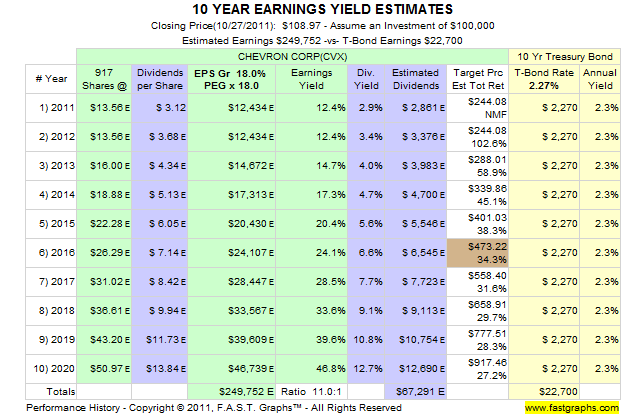Click the $558.40 31.6% target price cell
The height and width of the screenshot is (418, 633).
(x=478, y=282)
